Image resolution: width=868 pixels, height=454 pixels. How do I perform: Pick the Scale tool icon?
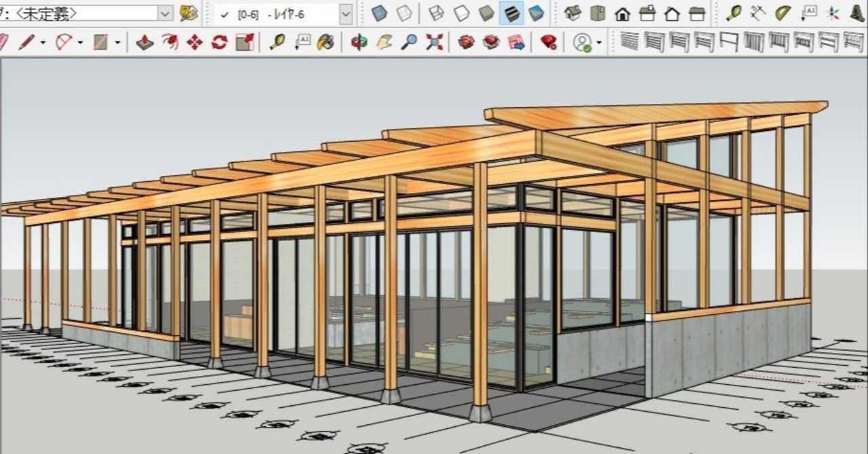pyautogui.click(x=244, y=43)
